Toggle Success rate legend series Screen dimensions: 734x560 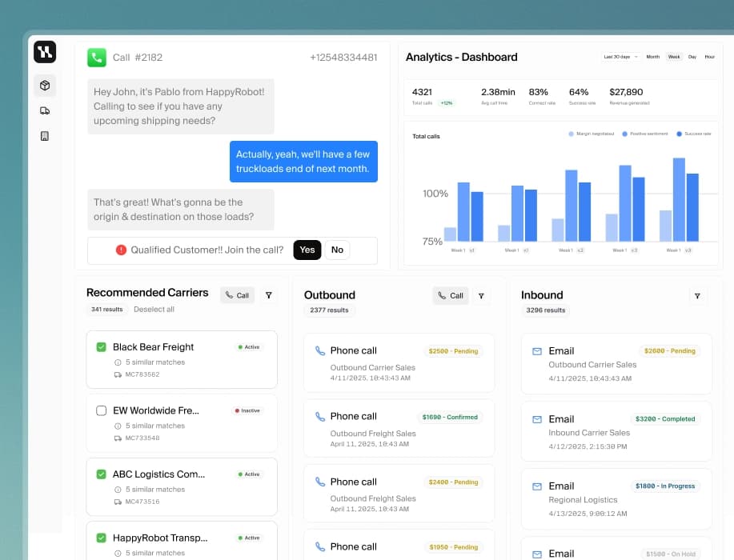[x=694, y=134]
